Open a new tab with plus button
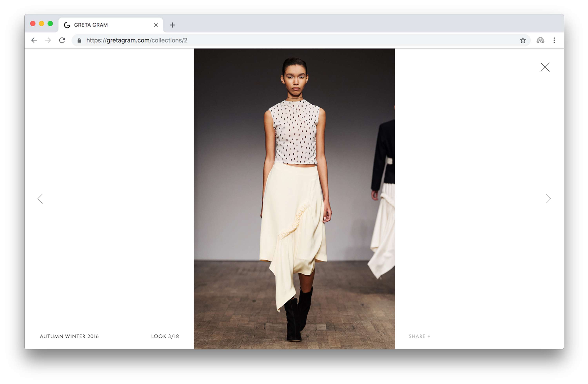This screenshot has width=588, height=384. pyautogui.click(x=172, y=25)
